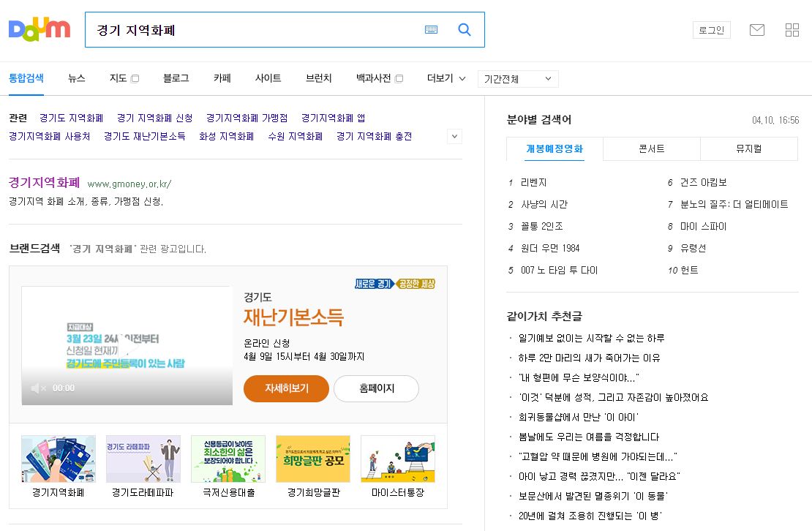Open article 20년에 걸쳐 조용히 진행되는 '이 병'
812x531 pixels.
590,516
